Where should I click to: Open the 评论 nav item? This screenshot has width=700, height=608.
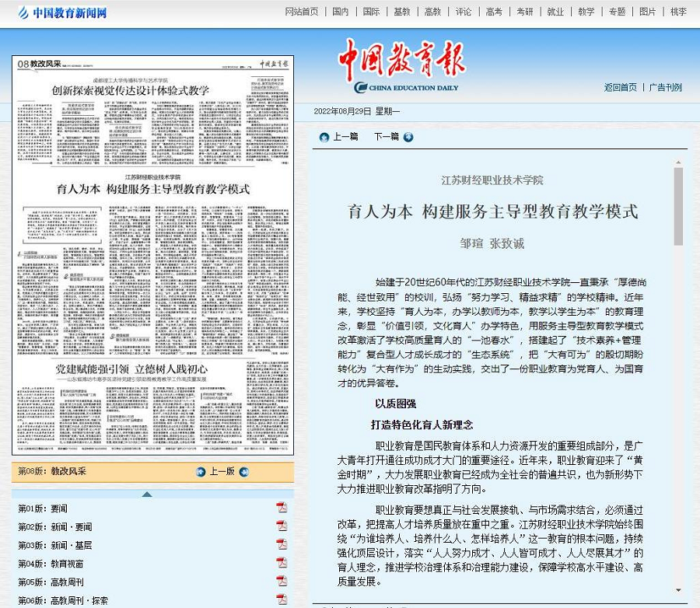pos(464,12)
